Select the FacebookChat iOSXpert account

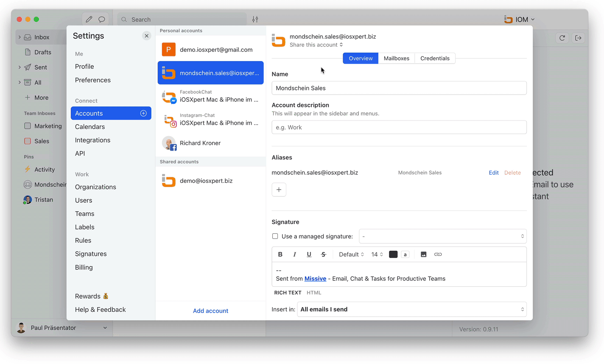coord(210,96)
